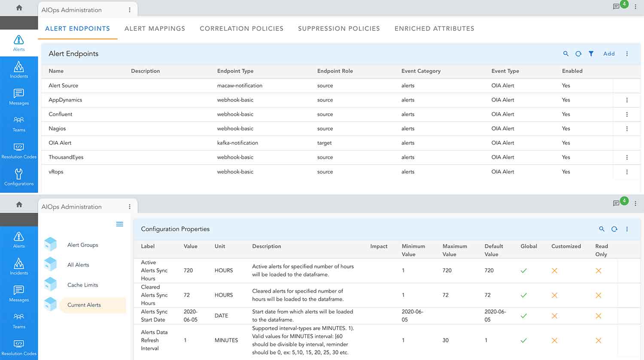
Task: Switch to the ALERT MAPPINGS tab
Action: point(155,28)
